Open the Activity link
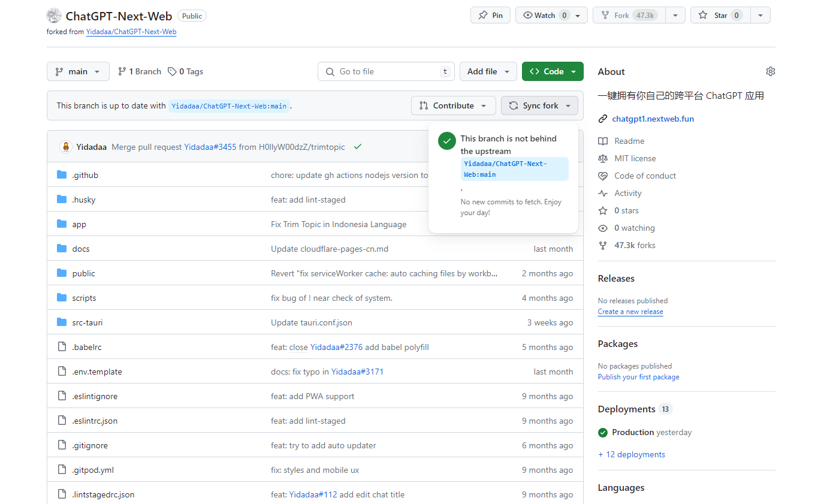The image size is (821, 504). click(x=628, y=193)
